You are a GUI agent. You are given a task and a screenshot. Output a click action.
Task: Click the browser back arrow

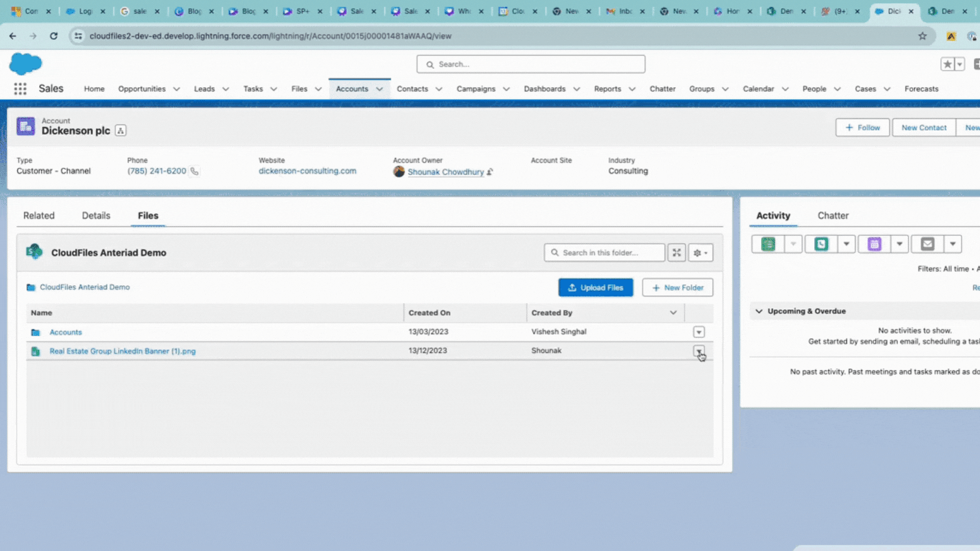click(x=13, y=36)
